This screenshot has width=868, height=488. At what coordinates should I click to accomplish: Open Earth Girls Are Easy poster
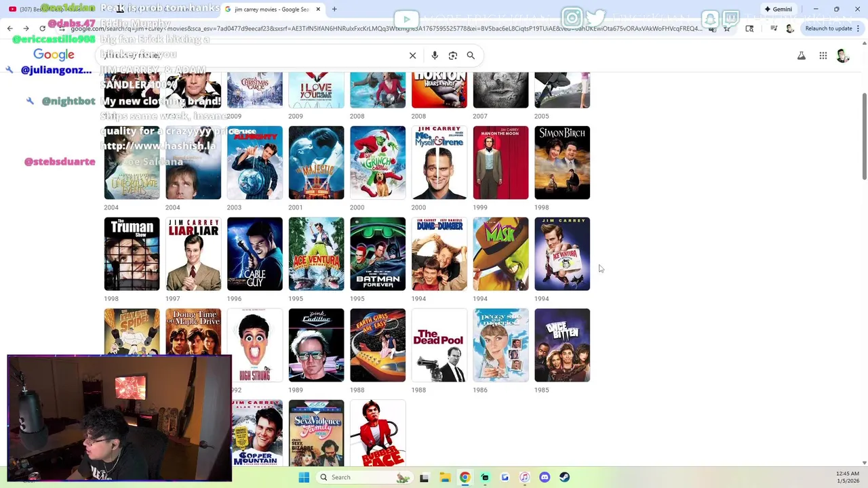pyautogui.click(x=378, y=345)
